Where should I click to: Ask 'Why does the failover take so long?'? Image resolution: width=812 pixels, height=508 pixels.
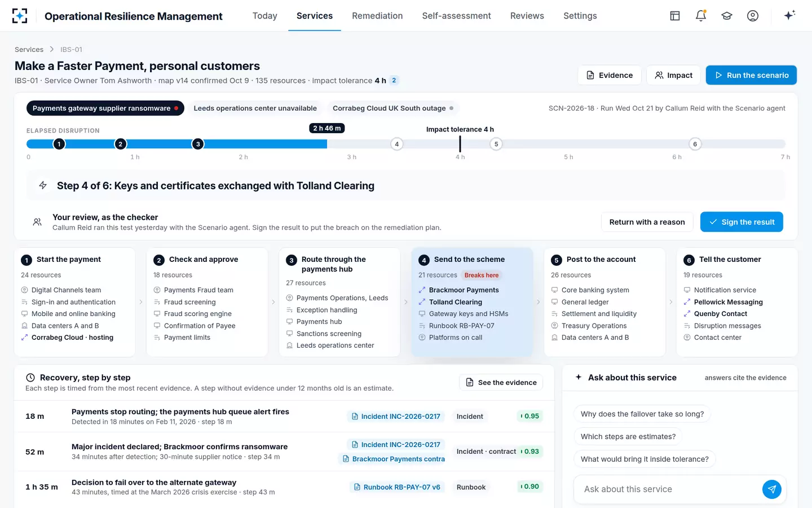tap(642, 414)
